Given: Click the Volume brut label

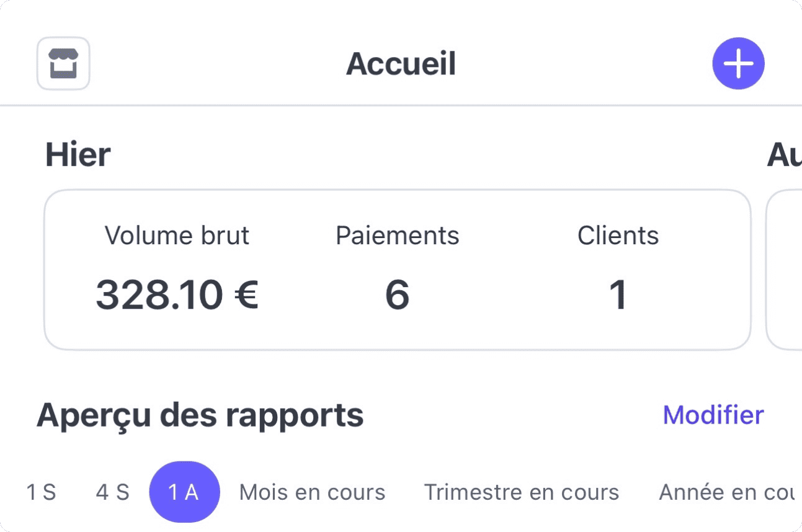Looking at the screenshot, I should [x=177, y=236].
